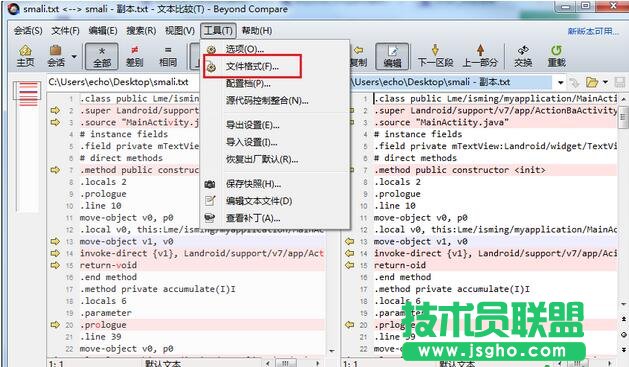The width and height of the screenshot is (629, 367).
Task: Jump to Next Section (下一区段)
Action: [x=435, y=56]
